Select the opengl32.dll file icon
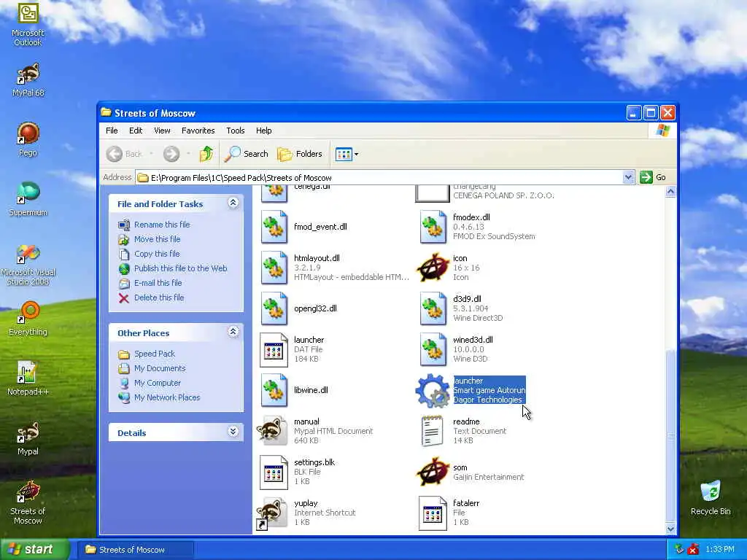 [x=274, y=308]
